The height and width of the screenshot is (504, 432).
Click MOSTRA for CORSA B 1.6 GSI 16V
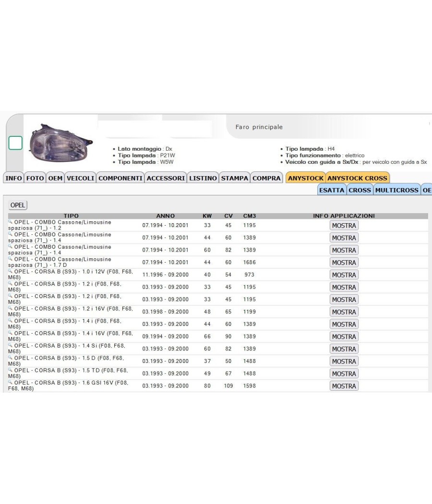[x=344, y=386]
